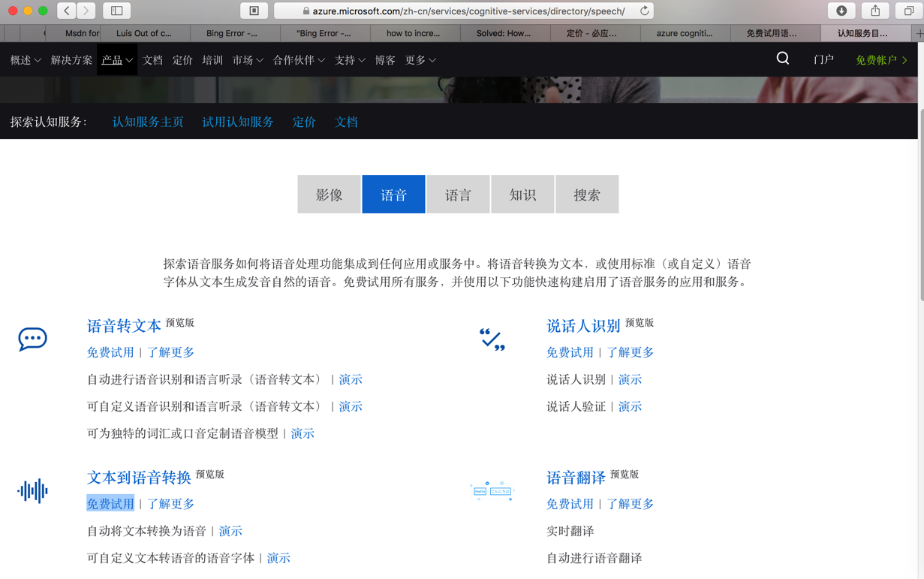Switch to the 影像 category tab

pos(329,195)
